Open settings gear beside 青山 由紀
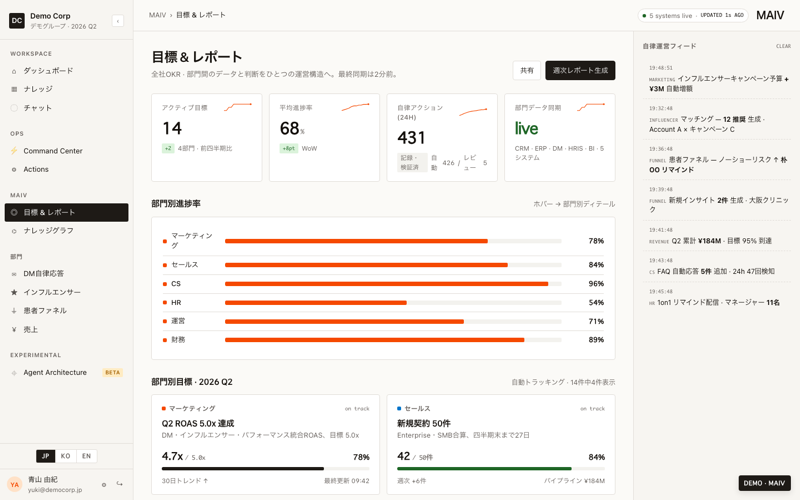Viewport: 800px width, 500px height. pos(104,485)
